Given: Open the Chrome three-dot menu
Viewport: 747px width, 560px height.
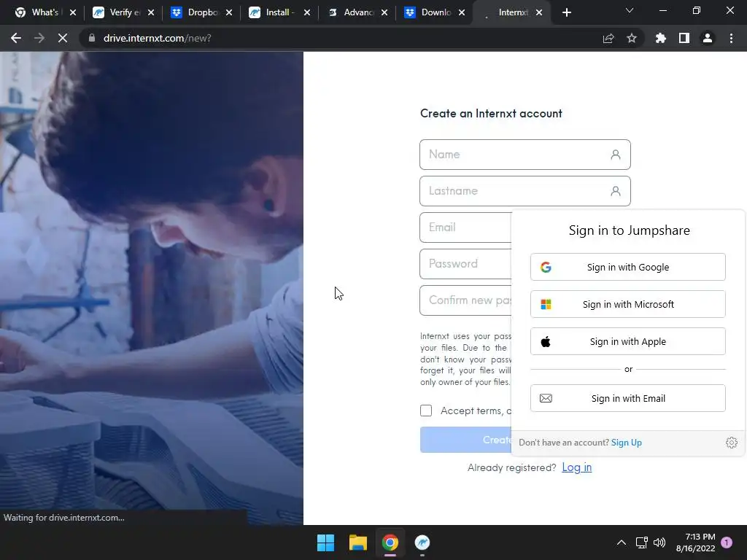Looking at the screenshot, I should tap(731, 38).
